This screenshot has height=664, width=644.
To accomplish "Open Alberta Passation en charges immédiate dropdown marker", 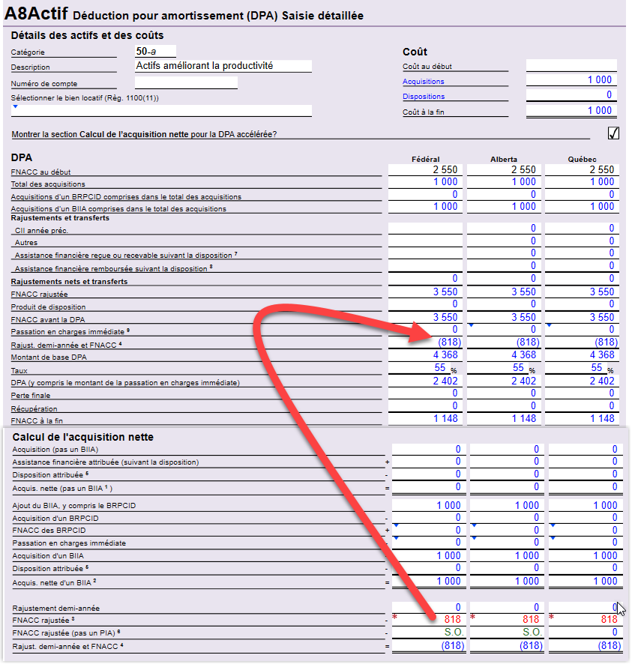I will tap(472, 325).
